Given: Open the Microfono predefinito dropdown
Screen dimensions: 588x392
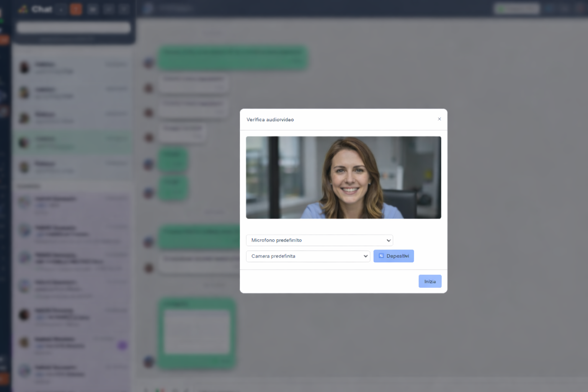Looking at the screenshot, I should [320, 240].
